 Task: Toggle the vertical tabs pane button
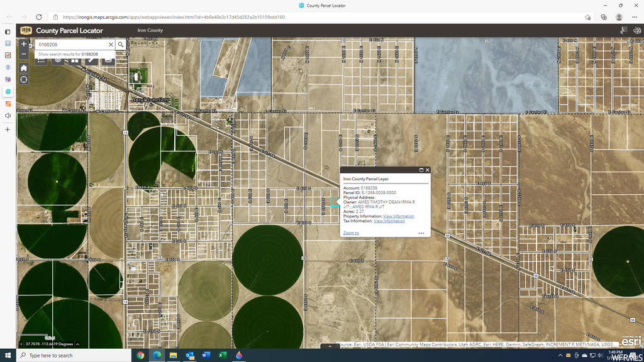[8, 31]
